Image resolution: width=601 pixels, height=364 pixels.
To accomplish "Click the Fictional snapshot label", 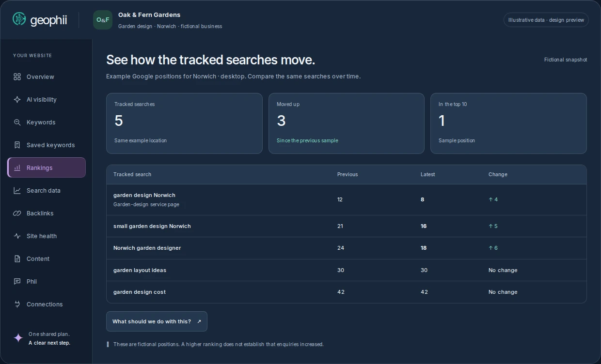I will [x=566, y=60].
